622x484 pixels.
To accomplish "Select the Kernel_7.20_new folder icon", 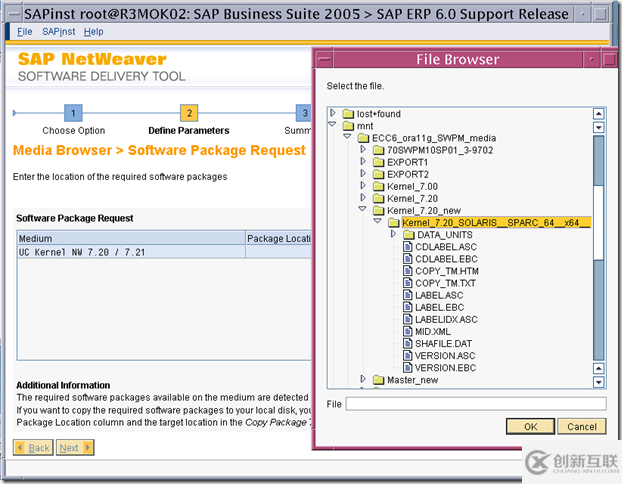I will click(379, 211).
